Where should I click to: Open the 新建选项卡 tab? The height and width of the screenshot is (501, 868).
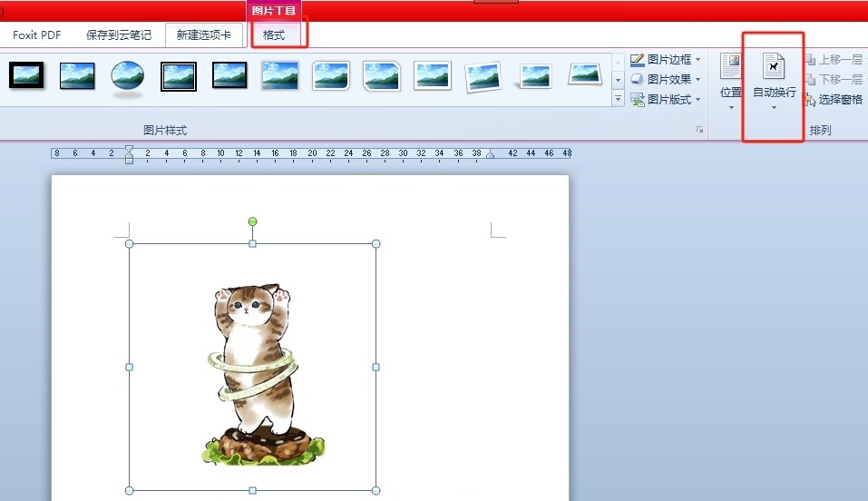tap(204, 34)
